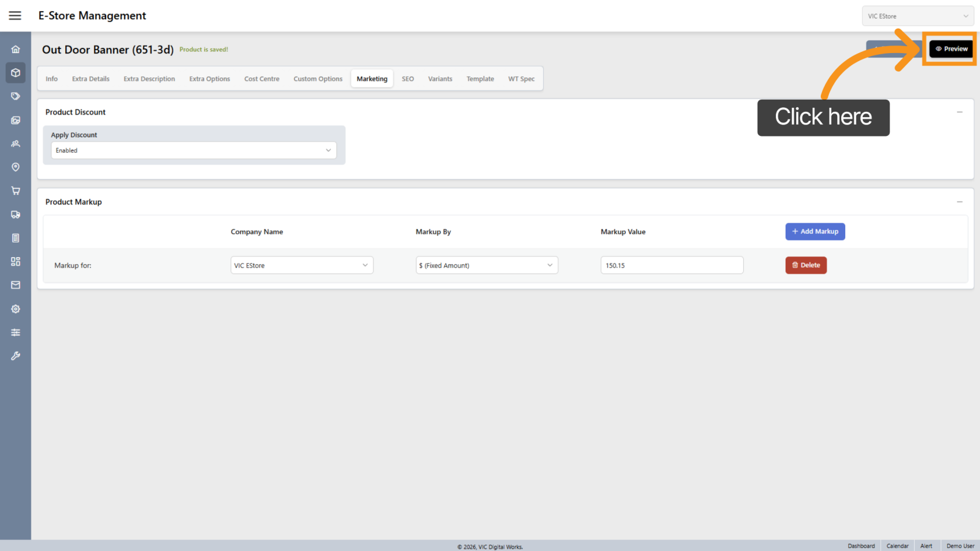The image size is (980, 551).
Task: Delete the VIC EStore markup row
Action: [806, 265]
